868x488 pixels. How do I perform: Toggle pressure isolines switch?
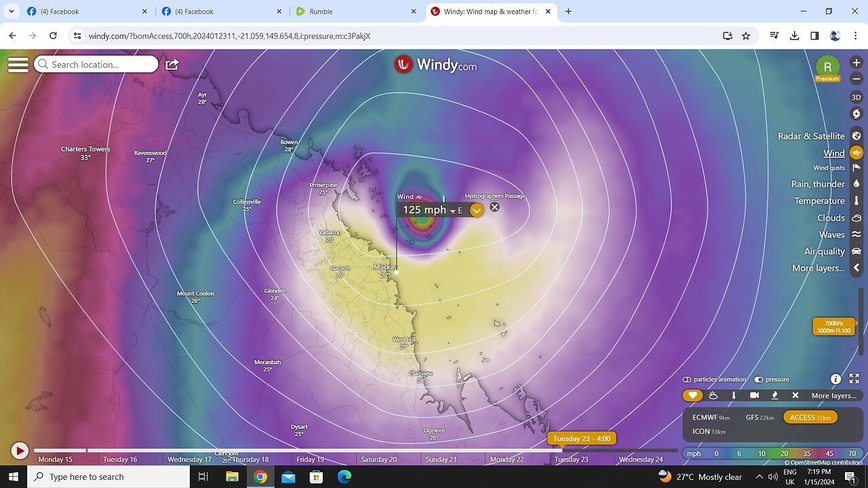click(772, 380)
